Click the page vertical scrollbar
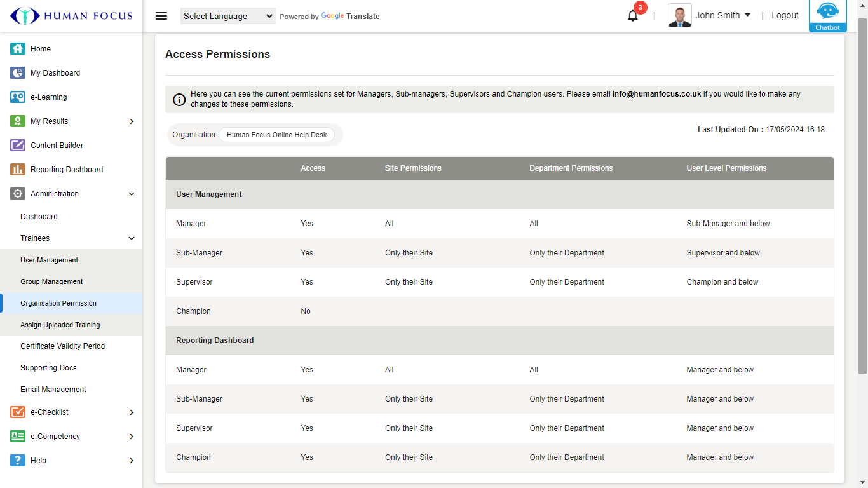The height and width of the screenshot is (488, 868). [x=862, y=191]
